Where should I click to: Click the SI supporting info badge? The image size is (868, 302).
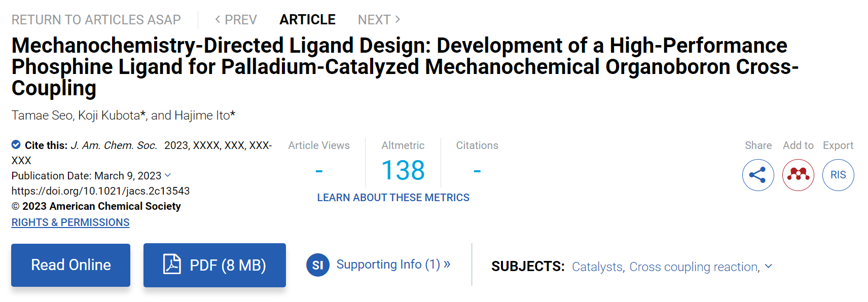pyautogui.click(x=318, y=265)
